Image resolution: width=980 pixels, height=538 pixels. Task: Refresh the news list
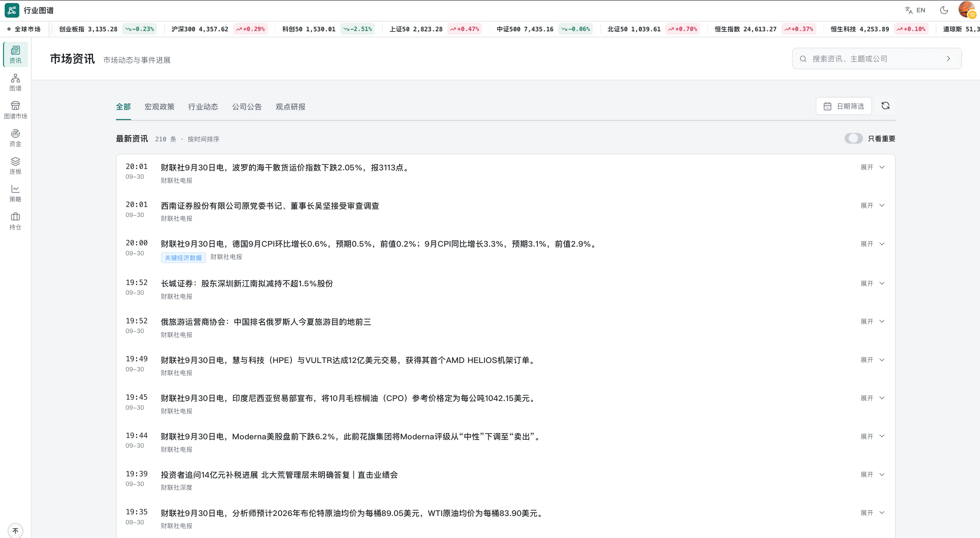(885, 106)
